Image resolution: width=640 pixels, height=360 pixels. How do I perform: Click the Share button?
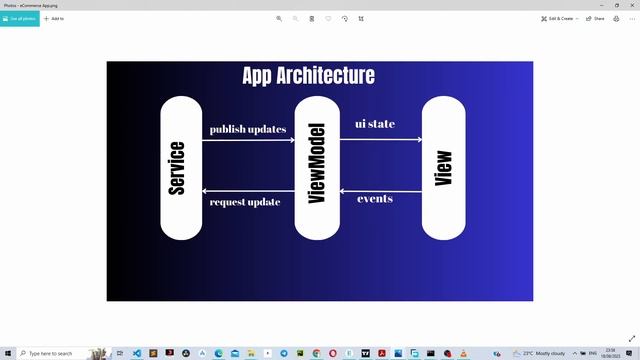tap(595, 19)
